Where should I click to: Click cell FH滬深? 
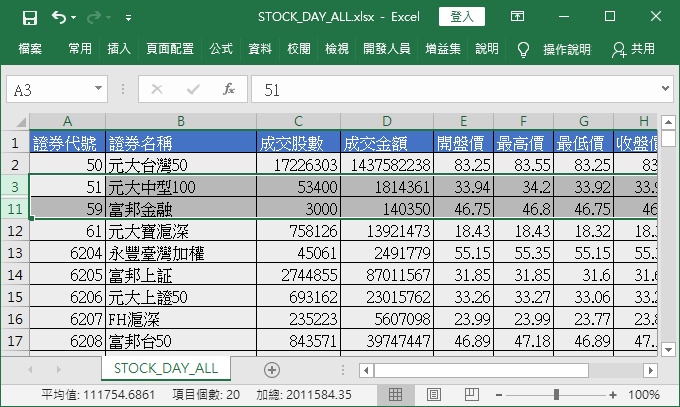coord(181,319)
